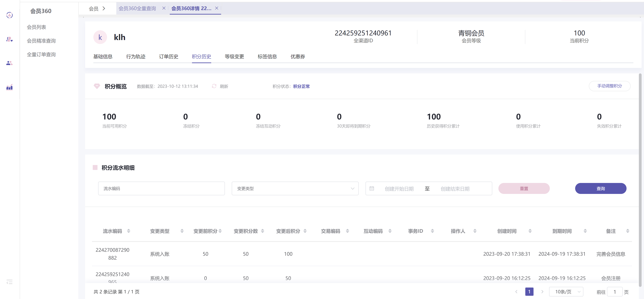This screenshot has width=644, height=299.
Task: Switch to 会员360详情 tab
Action: pos(191,9)
